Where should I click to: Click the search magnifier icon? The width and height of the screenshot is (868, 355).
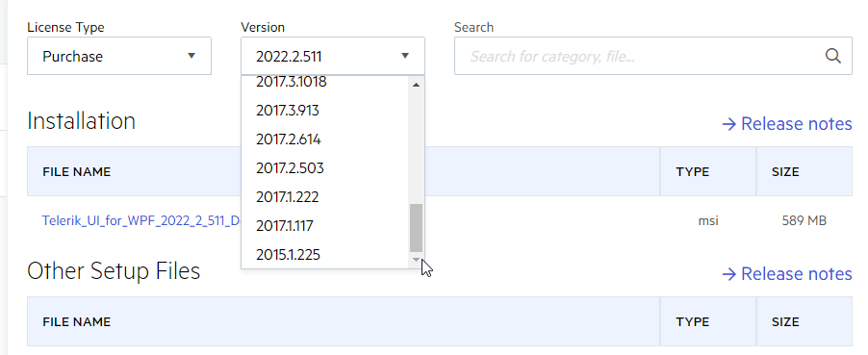832,56
